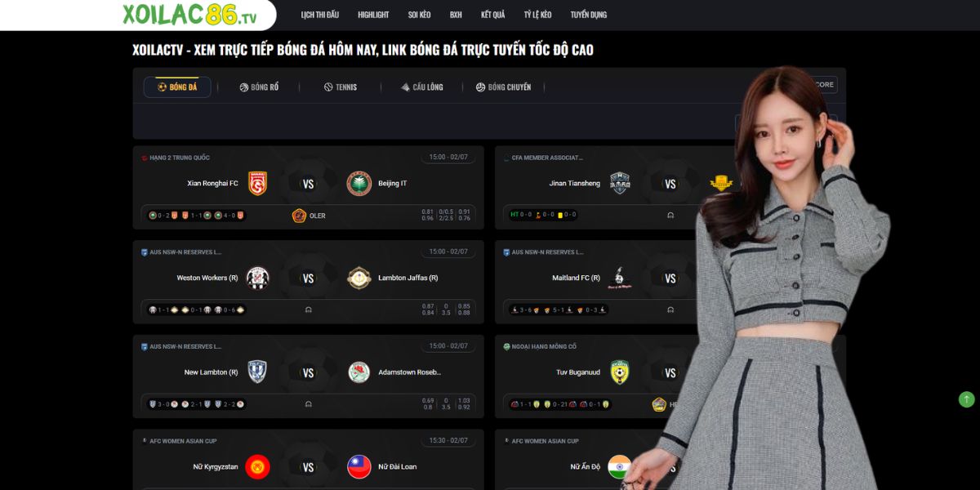This screenshot has width=980, height=490.
Task: Click the Beijing IT team badge
Action: pyautogui.click(x=359, y=184)
